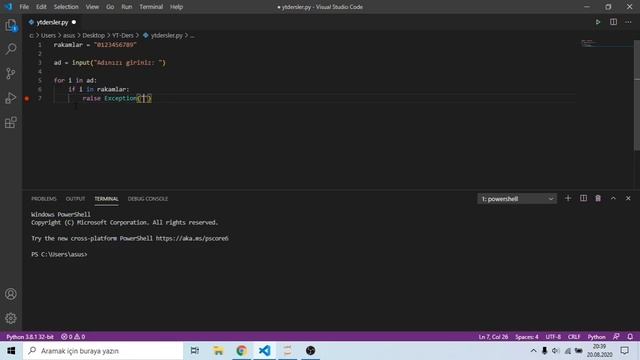Split the terminal panel
The height and width of the screenshot is (360, 640).
click(583, 198)
